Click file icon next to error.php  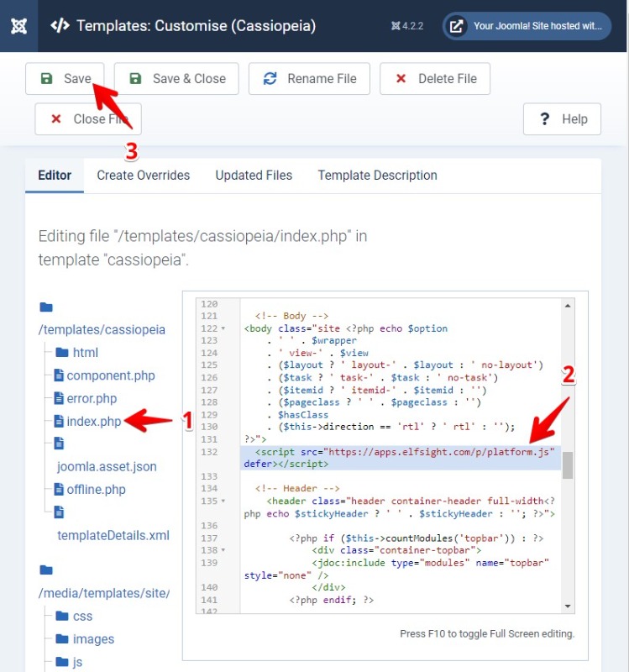click(59, 398)
